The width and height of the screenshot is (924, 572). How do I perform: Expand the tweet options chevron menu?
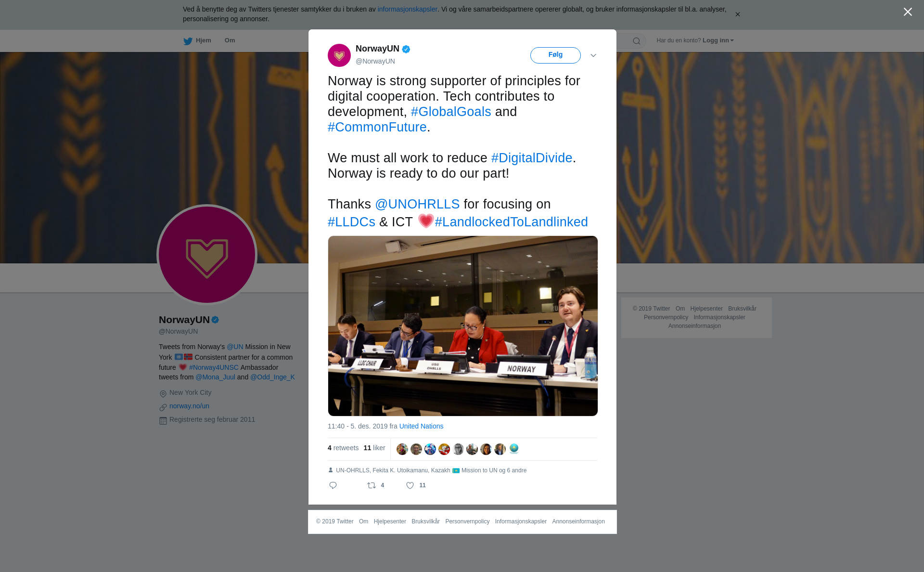[593, 55]
